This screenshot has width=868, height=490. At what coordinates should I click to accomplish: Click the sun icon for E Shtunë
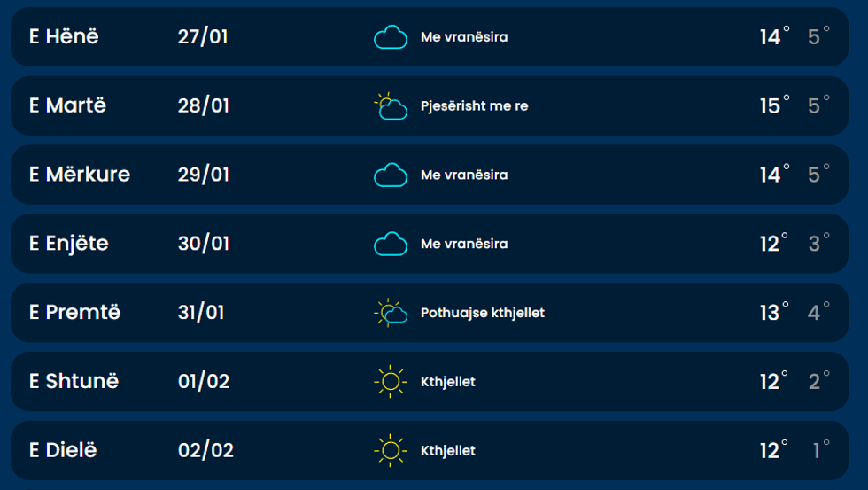[x=389, y=382]
